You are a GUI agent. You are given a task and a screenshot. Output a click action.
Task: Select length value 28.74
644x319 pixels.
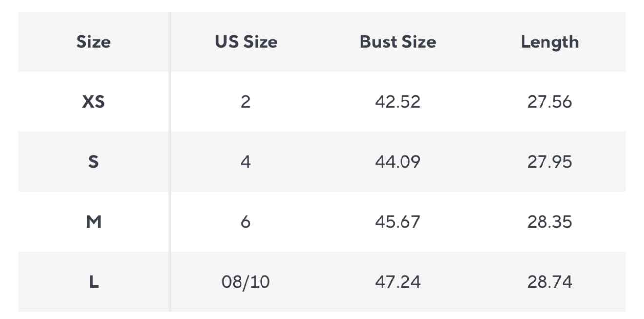pyautogui.click(x=549, y=282)
